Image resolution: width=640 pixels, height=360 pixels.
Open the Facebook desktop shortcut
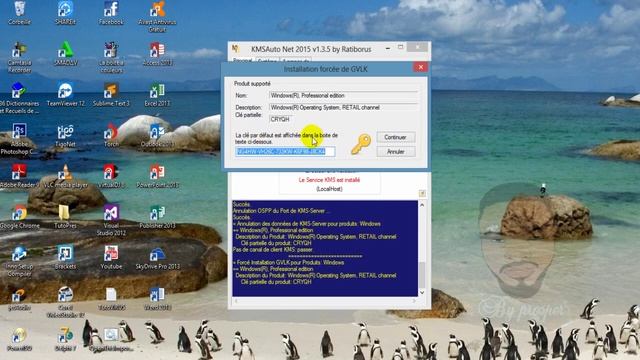(111, 13)
